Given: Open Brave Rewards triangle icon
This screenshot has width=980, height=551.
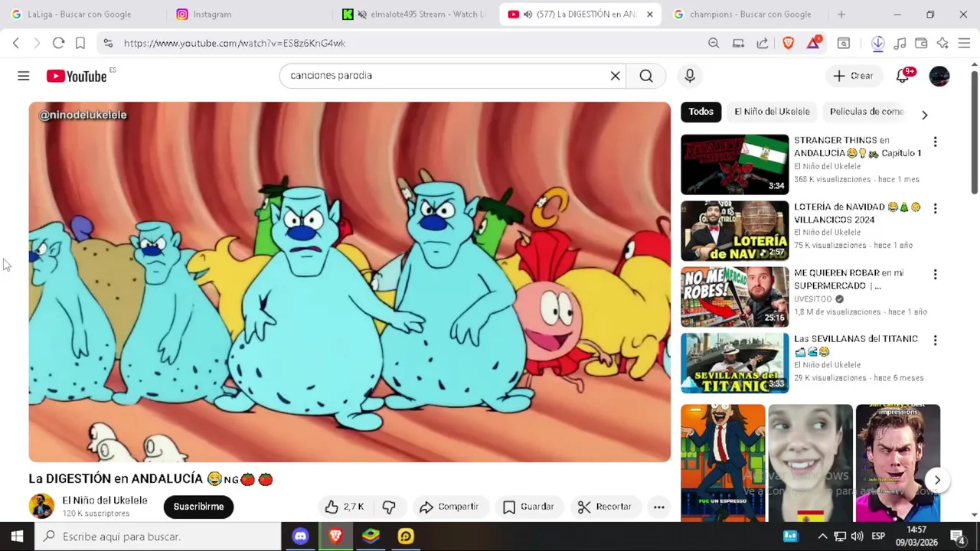Looking at the screenshot, I should (814, 43).
